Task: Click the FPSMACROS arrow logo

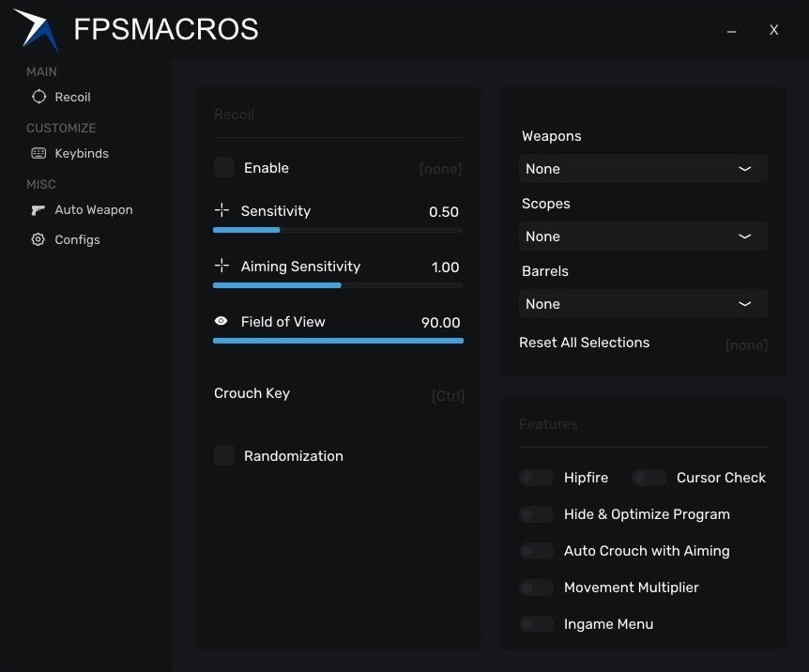Action: point(36,29)
